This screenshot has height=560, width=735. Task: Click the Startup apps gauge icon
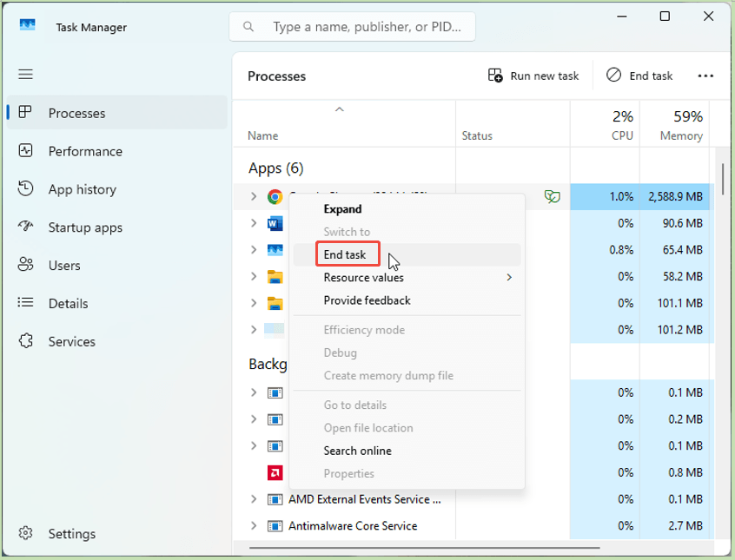pos(25,227)
